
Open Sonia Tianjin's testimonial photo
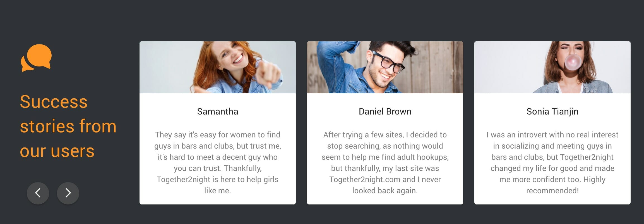tap(552, 67)
